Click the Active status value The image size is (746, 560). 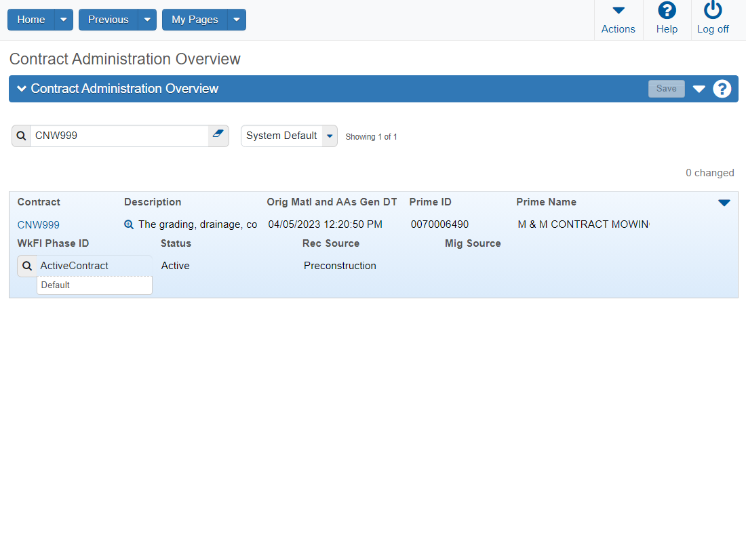[175, 266]
